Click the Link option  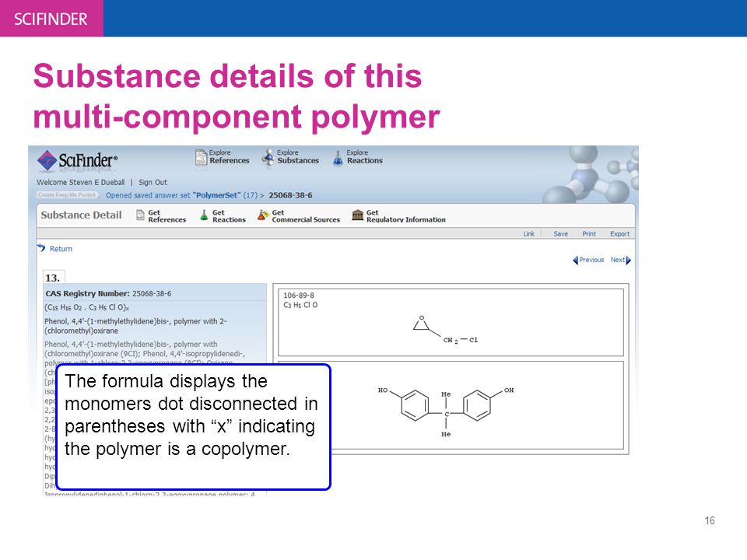point(529,234)
